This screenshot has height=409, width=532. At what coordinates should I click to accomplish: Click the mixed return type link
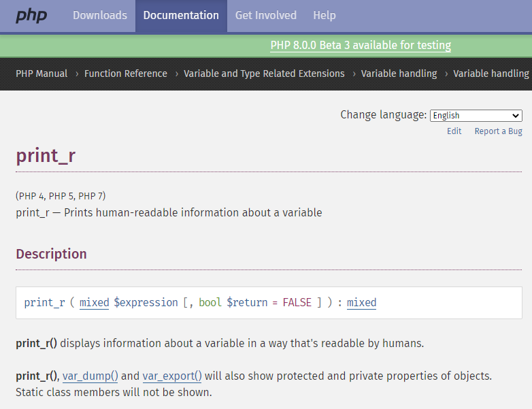[361, 302]
